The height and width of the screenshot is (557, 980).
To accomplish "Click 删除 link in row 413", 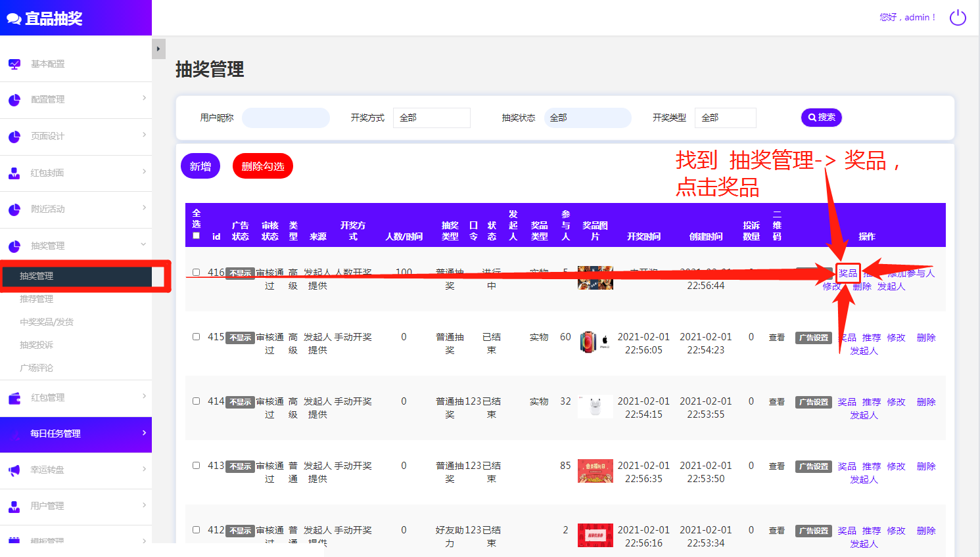I will click(926, 466).
